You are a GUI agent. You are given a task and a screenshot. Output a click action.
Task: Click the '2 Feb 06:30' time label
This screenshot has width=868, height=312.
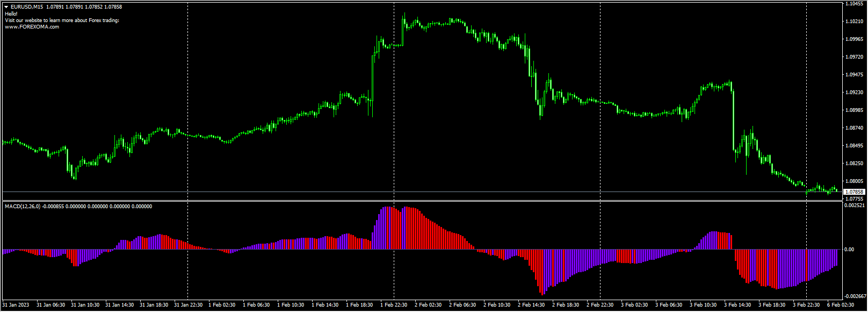pos(462,305)
